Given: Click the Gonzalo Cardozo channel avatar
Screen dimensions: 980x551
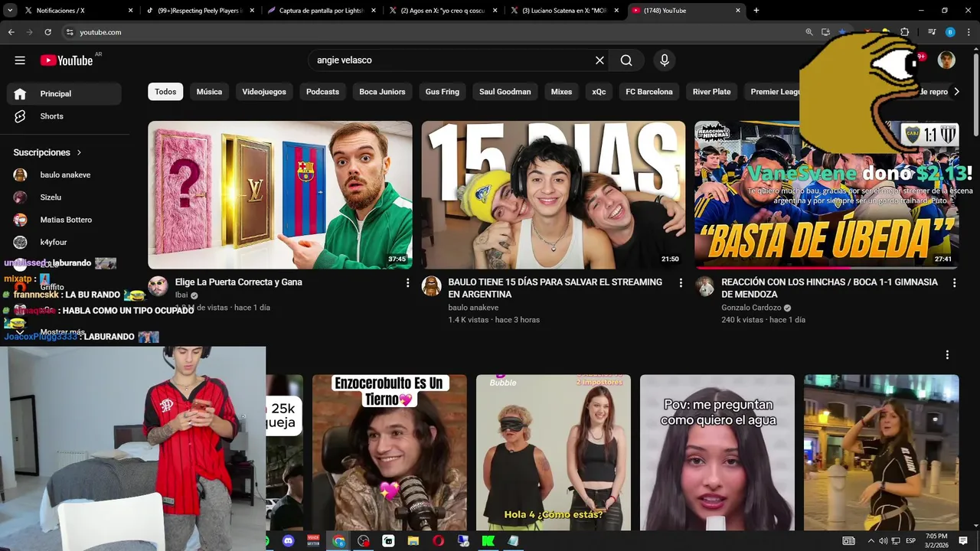Looking at the screenshot, I should pos(704,286).
